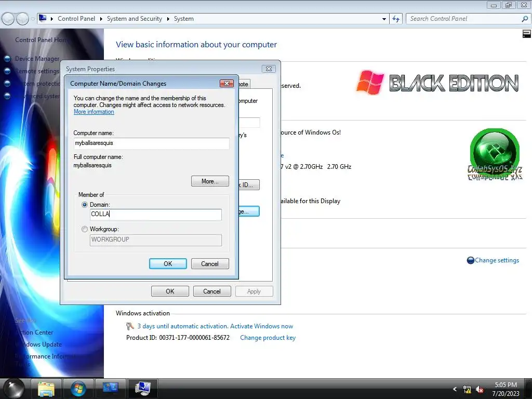Close the System Properties window
This screenshot has height=399, width=532.
point(269,69)
